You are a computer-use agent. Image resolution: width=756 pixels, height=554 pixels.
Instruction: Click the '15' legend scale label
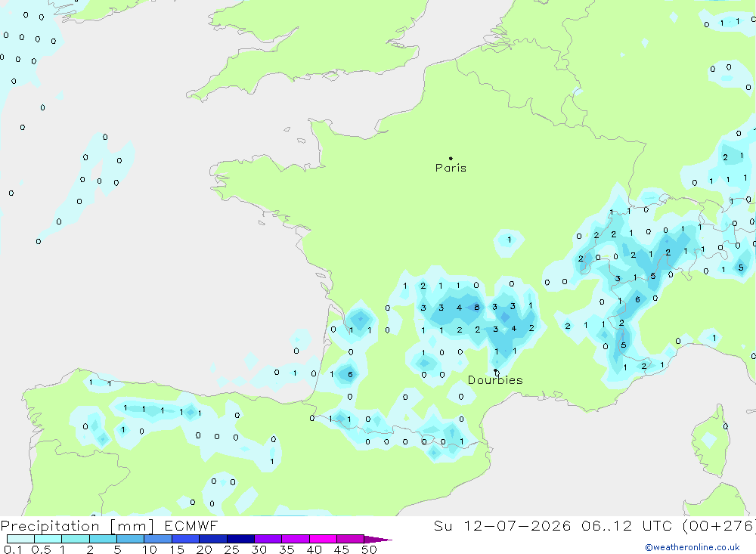(177, 549)
